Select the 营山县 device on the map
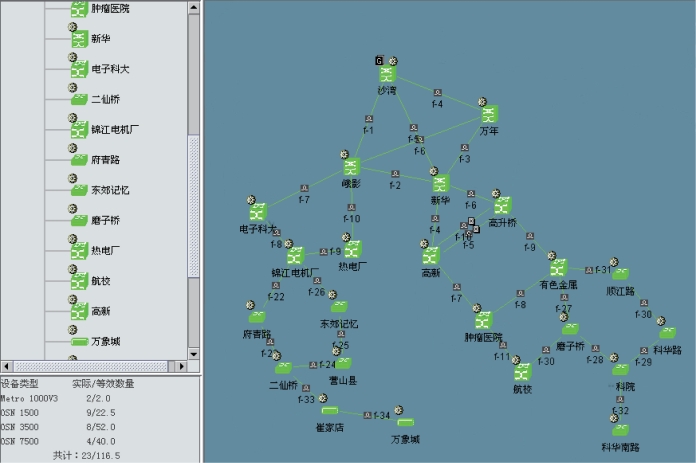 343,363
